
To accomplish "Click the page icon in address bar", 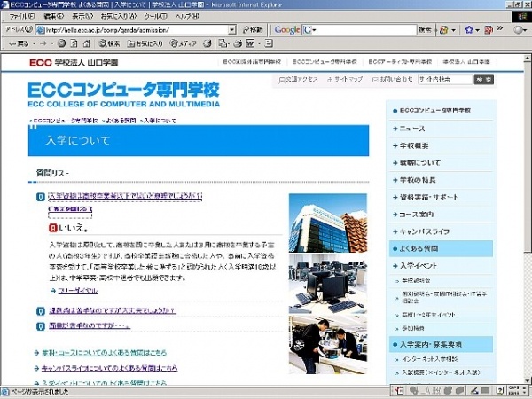I will (x=41, y=30).
